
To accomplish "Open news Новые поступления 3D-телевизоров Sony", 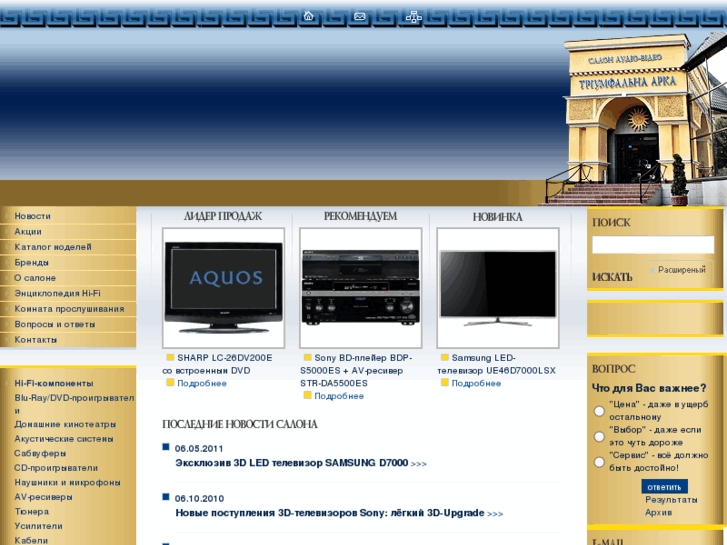I will tap(330, 513).
